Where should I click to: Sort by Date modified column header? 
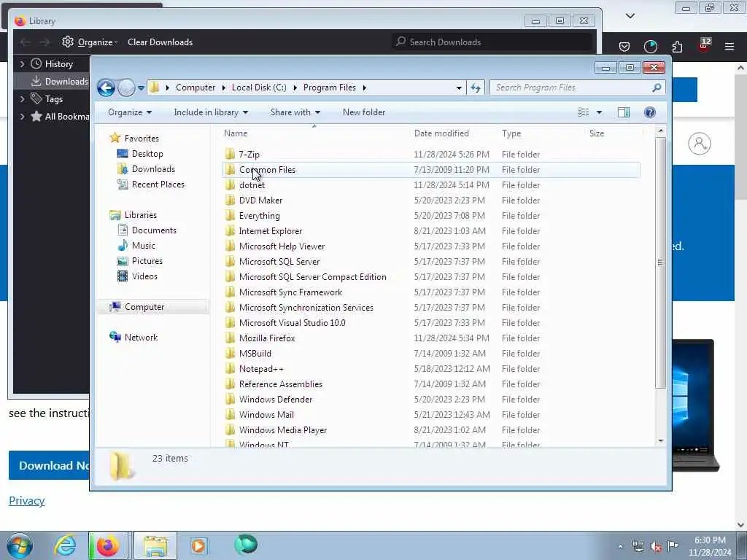click(441, 133)
